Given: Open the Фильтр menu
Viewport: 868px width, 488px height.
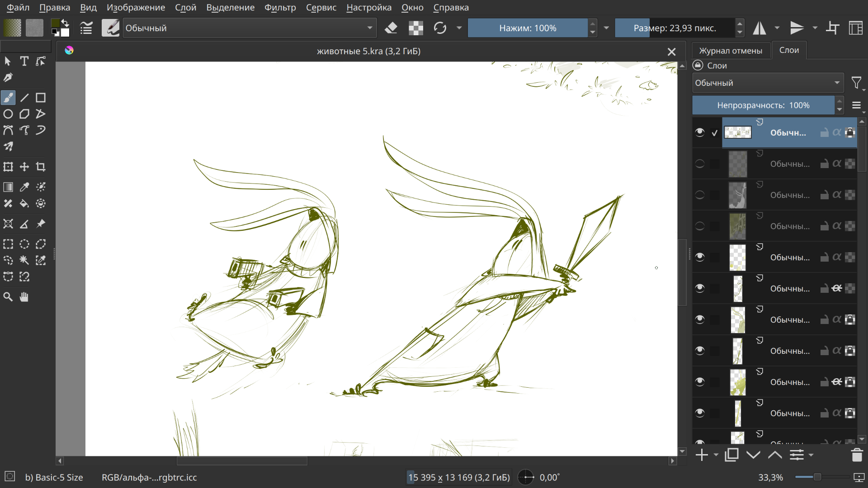Looking at the screenshot, I should 280,8.
